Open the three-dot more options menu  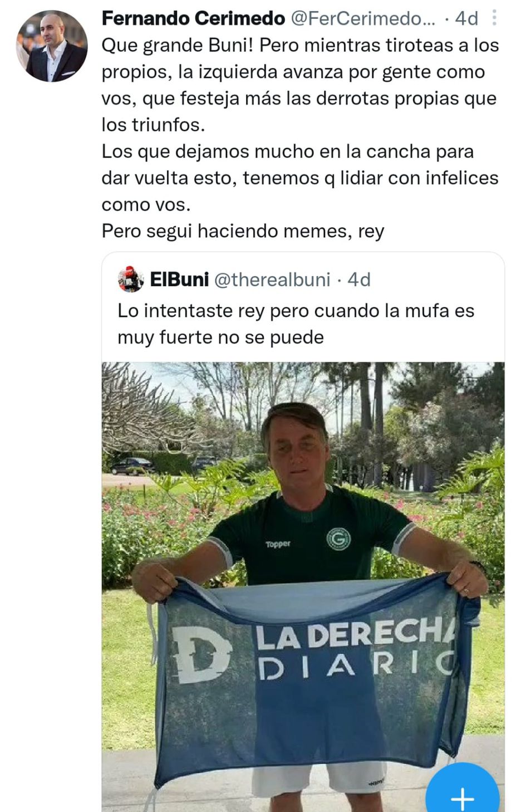495,18
